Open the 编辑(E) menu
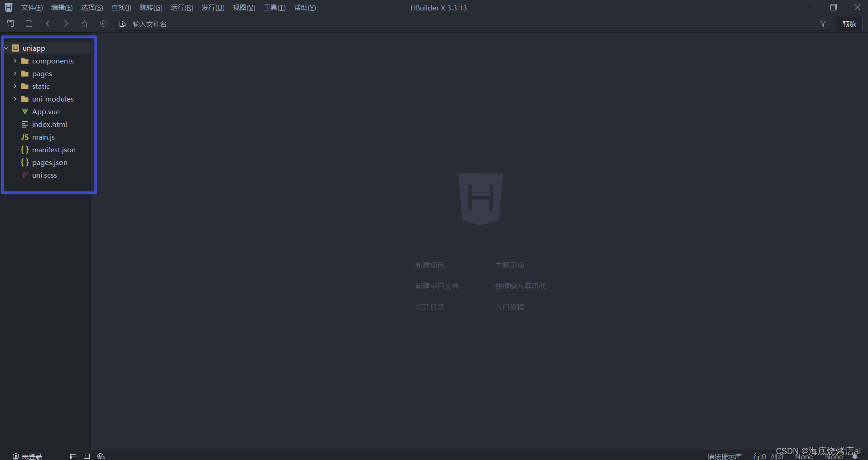Screen dimensions: 868x460 coord(62,8)
